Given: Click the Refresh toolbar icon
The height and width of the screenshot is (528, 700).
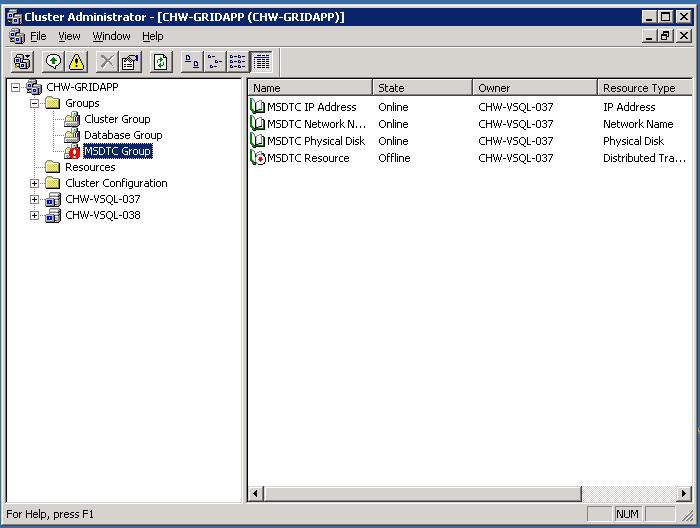Looking at the screenshot, I should click(x=161, y=62).
